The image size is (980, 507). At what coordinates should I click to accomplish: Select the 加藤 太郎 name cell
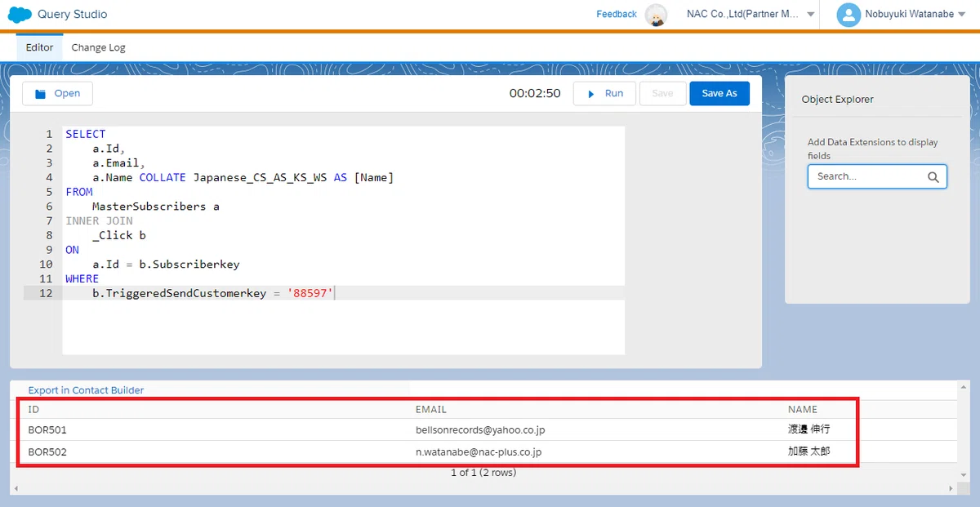pos(809,451)
